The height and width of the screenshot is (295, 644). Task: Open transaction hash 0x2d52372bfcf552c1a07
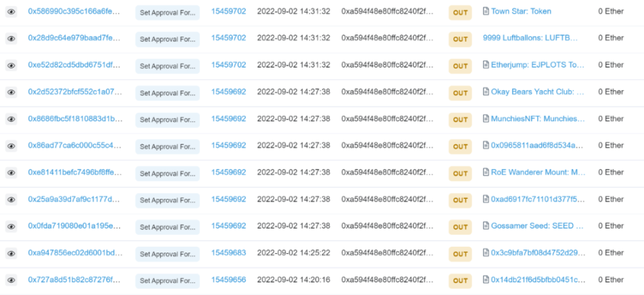(75, 91)
